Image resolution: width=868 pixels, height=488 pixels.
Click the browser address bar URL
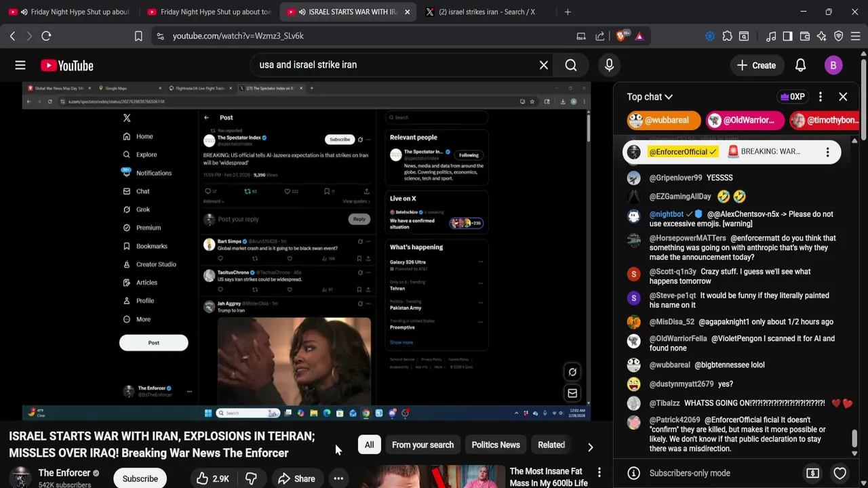click(x=238, y=36)
